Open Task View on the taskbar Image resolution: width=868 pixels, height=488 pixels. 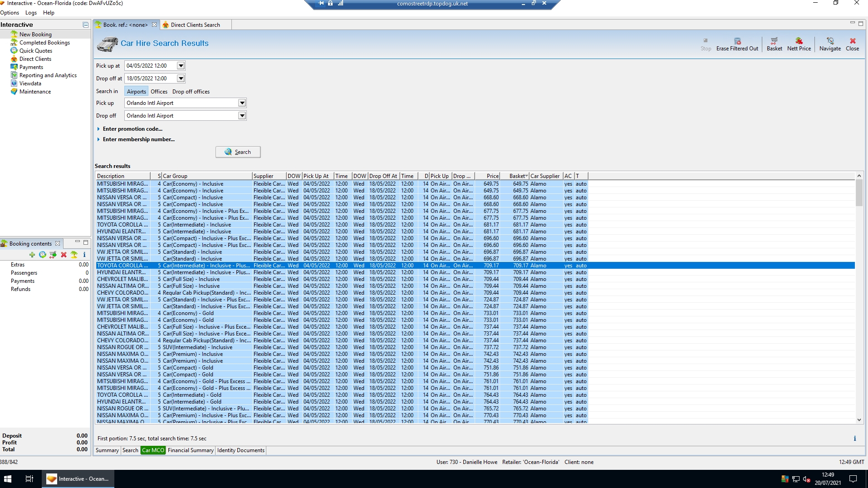(29, 479)
